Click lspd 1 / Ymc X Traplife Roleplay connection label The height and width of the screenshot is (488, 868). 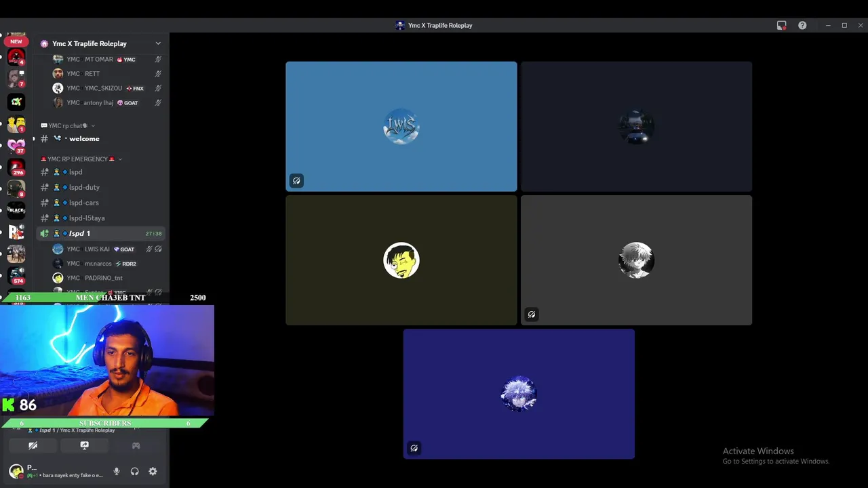(x=77, y=430)
